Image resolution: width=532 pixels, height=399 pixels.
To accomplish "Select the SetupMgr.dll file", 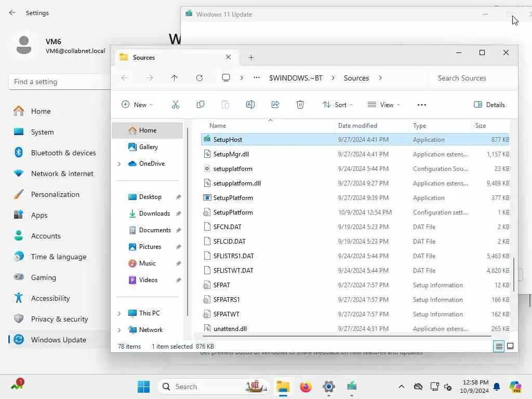I will (355, 154).
